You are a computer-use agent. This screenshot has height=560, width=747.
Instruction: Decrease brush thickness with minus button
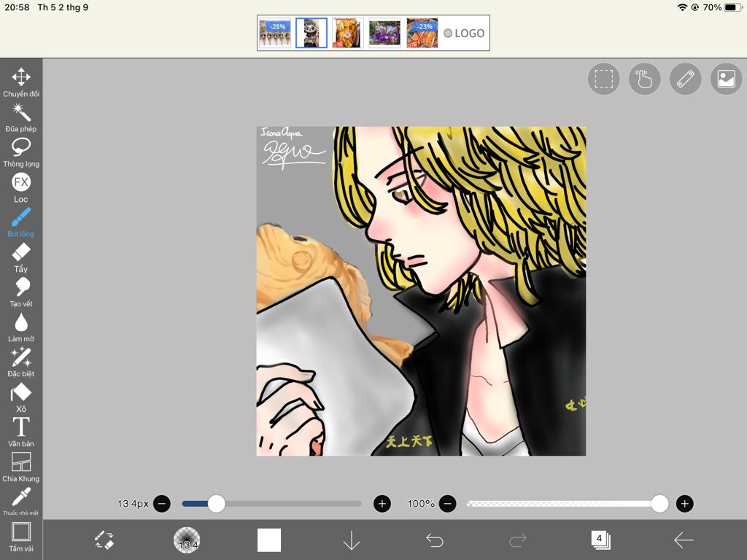tap(162, 503)
